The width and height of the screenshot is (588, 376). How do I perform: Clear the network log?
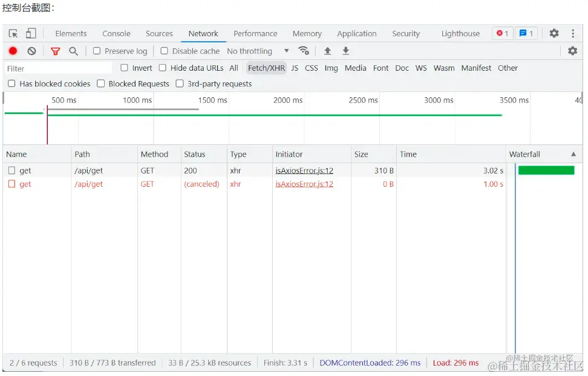(x=32, y=51)
